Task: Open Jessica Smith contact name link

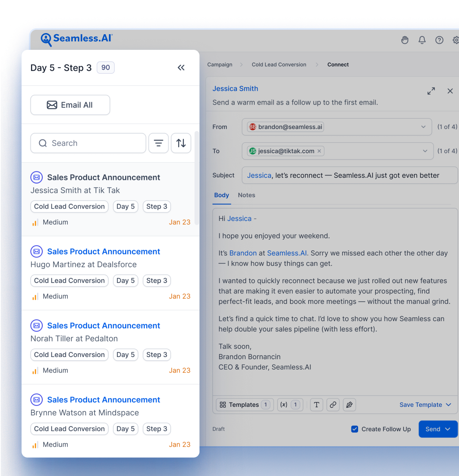Action: (x=235, y=89)
